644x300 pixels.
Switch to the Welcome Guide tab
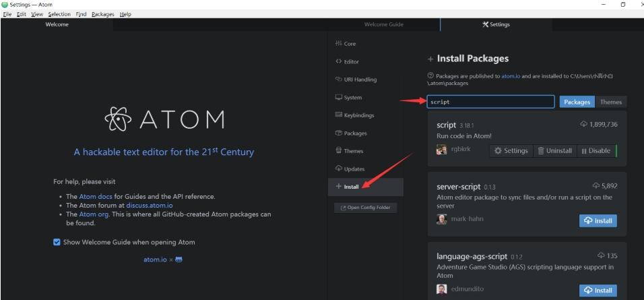click(x=383, y=25)
